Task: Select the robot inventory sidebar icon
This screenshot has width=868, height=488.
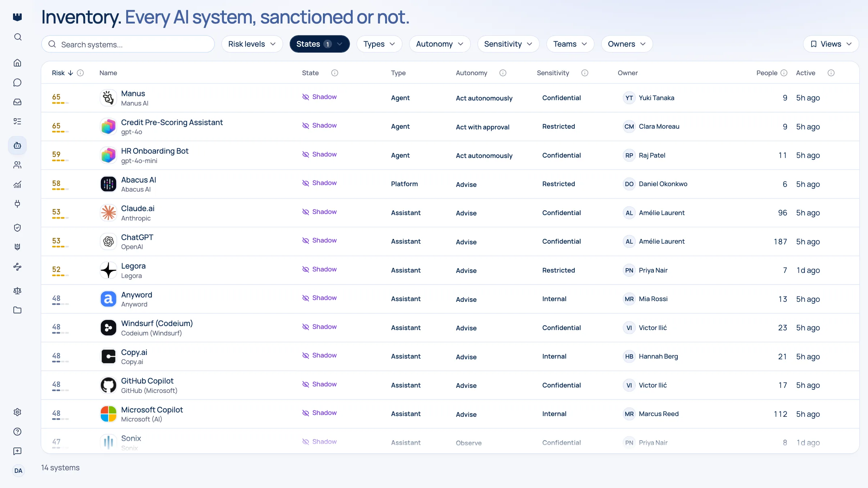Action: tap(17, 145)
